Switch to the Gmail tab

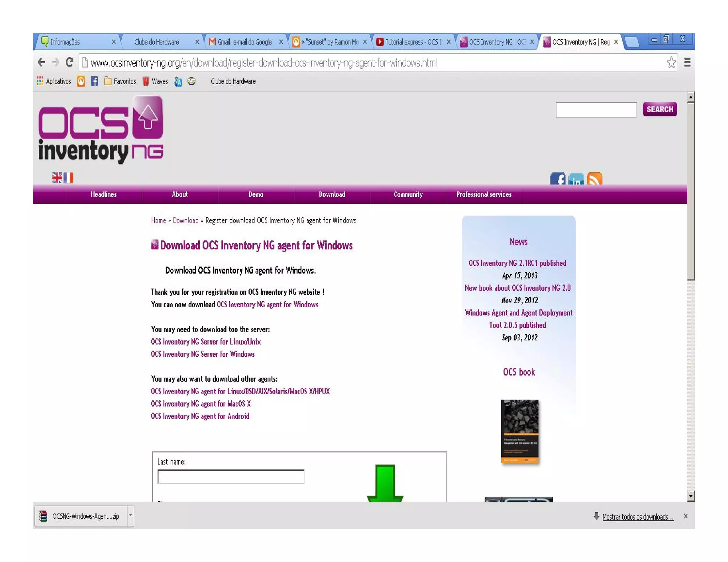pos(245,42)
